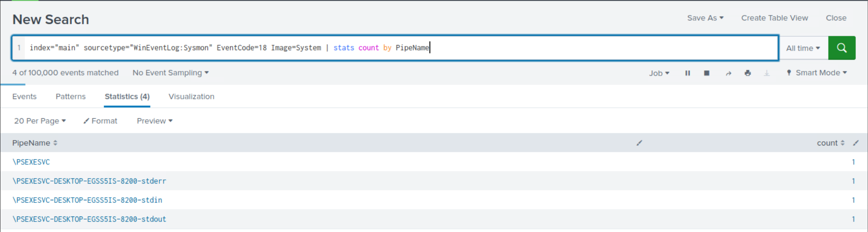The width and height of the screenshot is (868, 232).
Task: Click the \PSEXESVC pipe name value
Action: point(31,162)
